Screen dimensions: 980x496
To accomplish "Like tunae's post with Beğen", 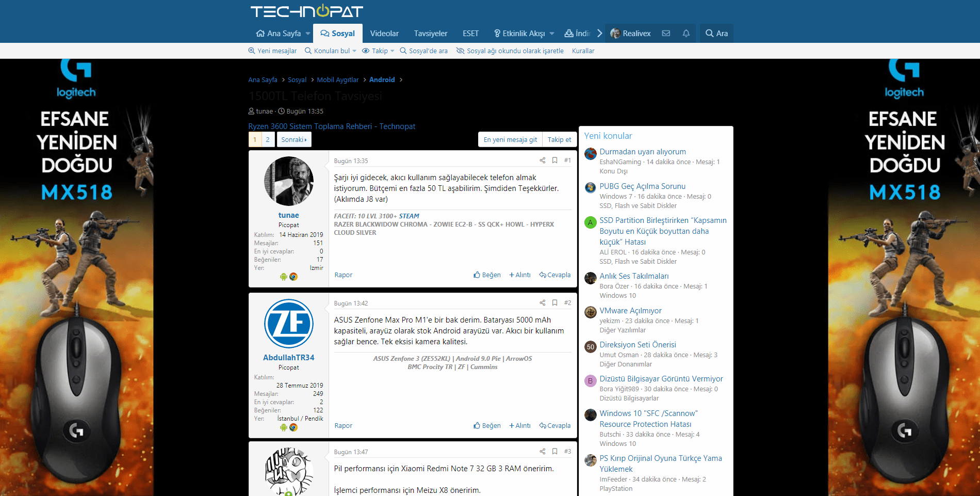I will click(x=487, y=275).
